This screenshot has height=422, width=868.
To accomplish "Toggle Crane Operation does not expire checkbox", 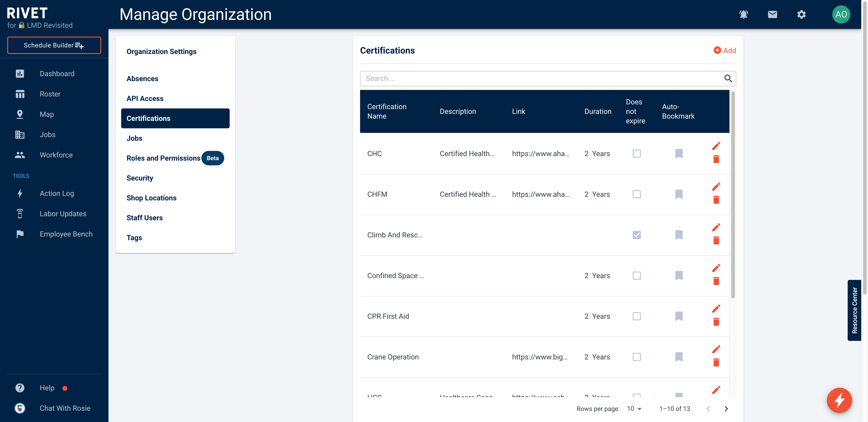I will pos(637,357).
